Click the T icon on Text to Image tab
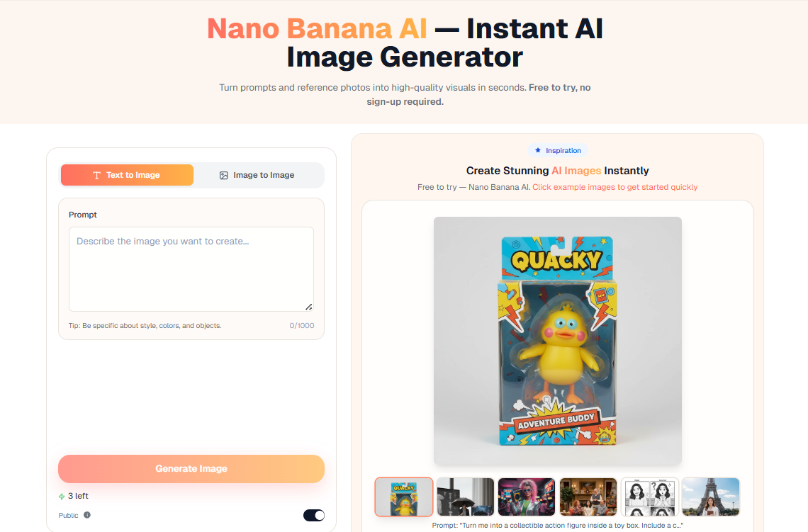The width and height of the screenshot is (808, 532). [96, 175]
